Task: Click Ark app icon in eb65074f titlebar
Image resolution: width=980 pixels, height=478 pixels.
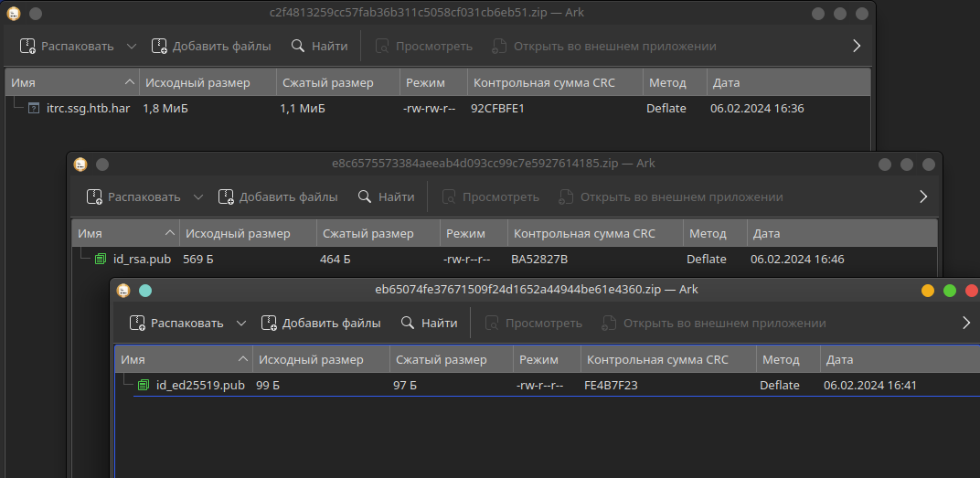Action: 123,291
